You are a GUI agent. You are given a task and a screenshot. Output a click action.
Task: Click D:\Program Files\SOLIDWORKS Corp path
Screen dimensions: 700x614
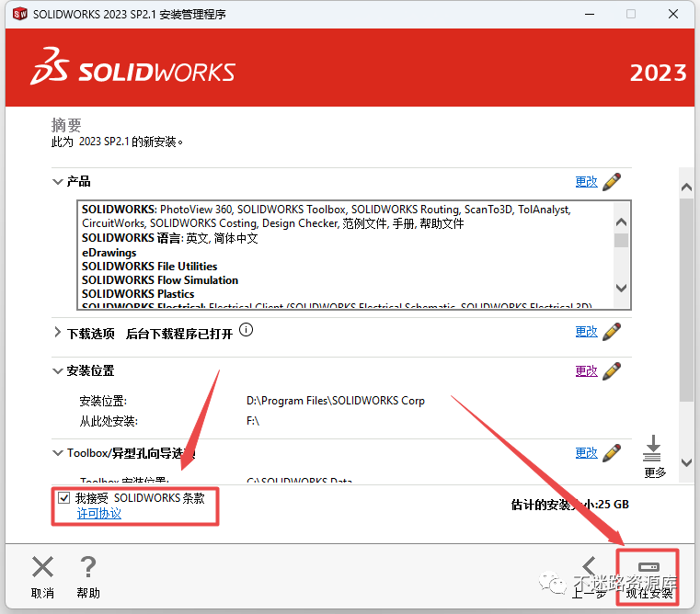coord(335,401)
